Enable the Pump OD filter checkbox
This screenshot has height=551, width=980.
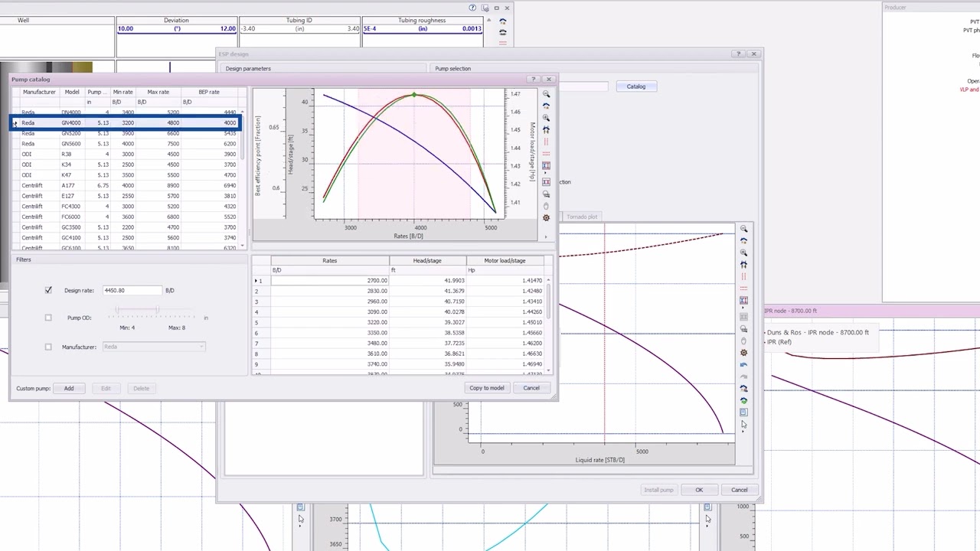click(48, 318)
